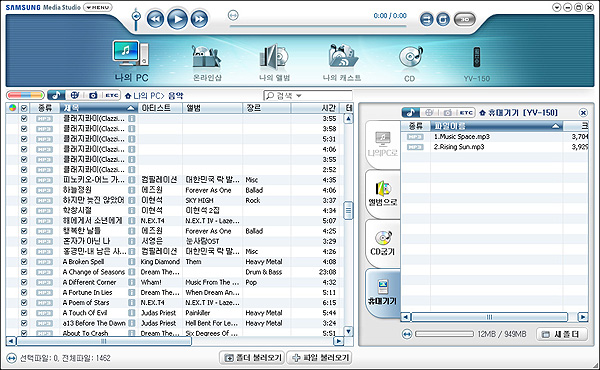Click the color wheel column header
Viewport: 600px width, 370px height.
[x=13, y=108]
